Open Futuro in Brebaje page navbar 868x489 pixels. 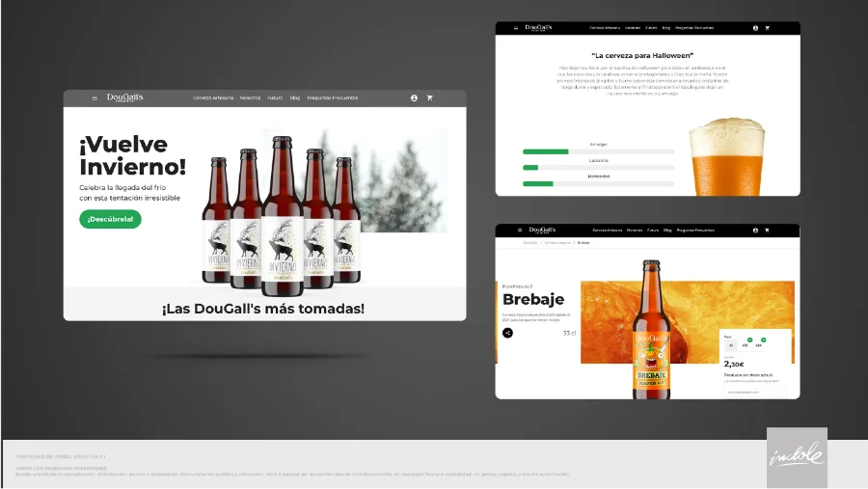point(653,231)
